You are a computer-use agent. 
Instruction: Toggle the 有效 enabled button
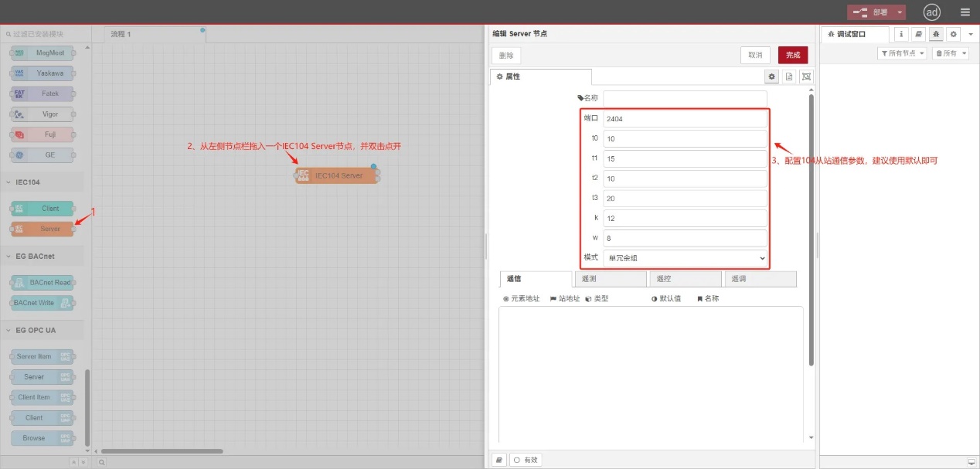click(526, 460)
